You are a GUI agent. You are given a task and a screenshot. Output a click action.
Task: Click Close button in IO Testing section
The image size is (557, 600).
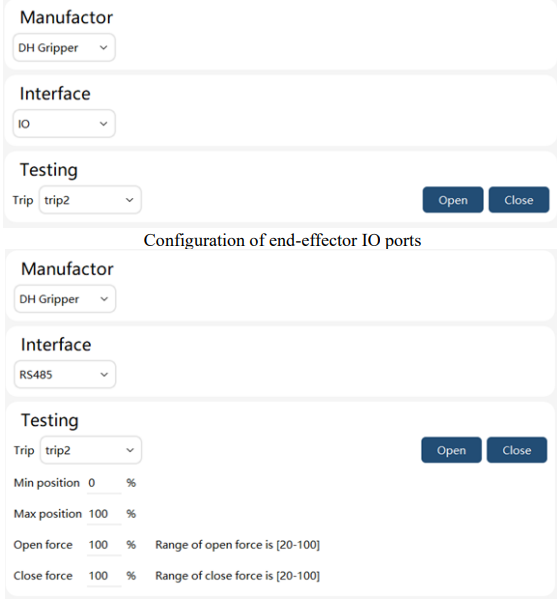pos(519,200)
